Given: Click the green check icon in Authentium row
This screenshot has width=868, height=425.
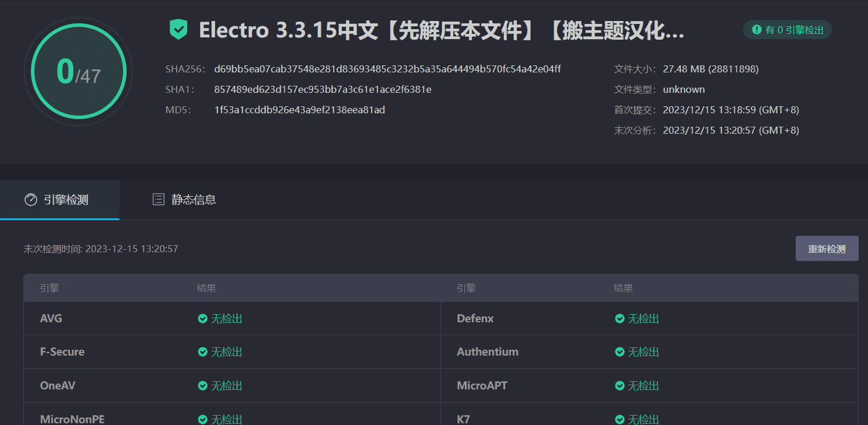Looking at the screenshot, I should tap(619, 352).
